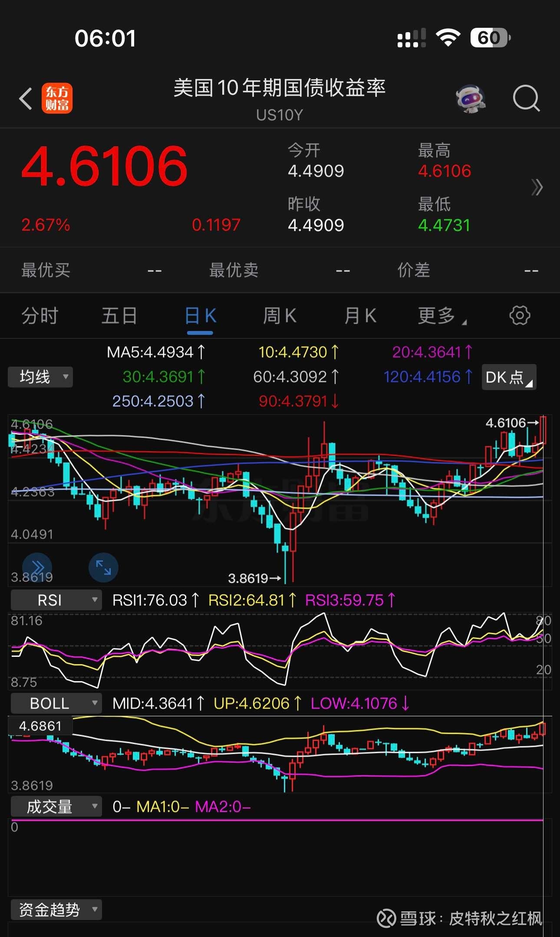The width and height of the screenshot is (560, 937).
Task: Tap the blue double-arrow chart button
Action: [37, 567]
